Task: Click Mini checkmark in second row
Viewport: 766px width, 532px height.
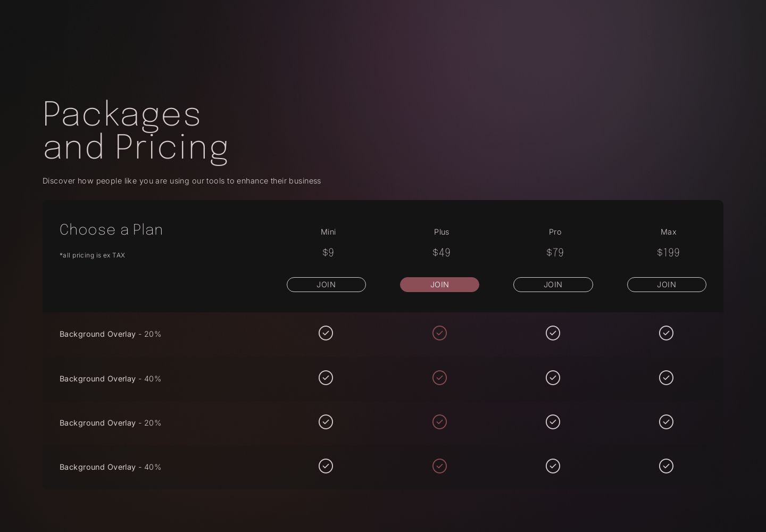Action: tap(326, 378)
